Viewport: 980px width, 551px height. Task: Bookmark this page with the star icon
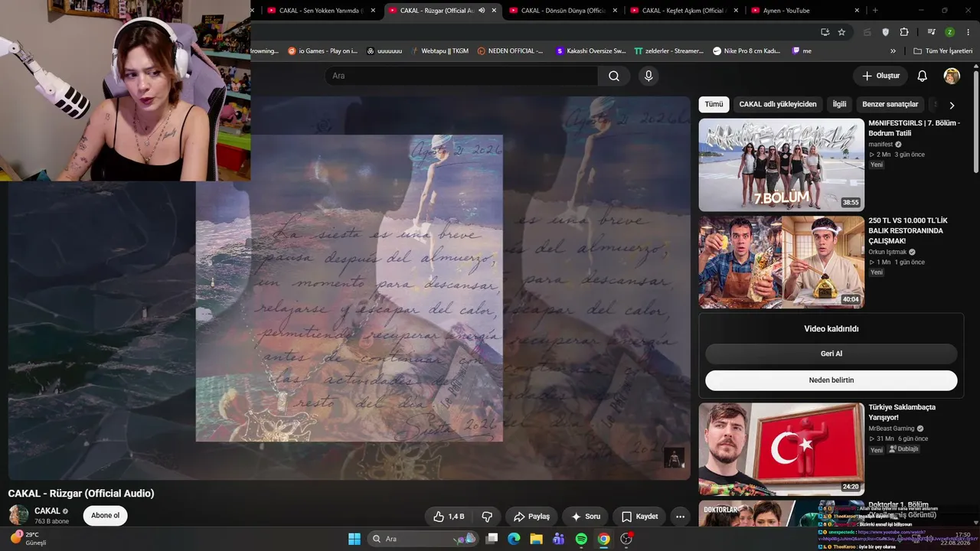tap(841, 32)
